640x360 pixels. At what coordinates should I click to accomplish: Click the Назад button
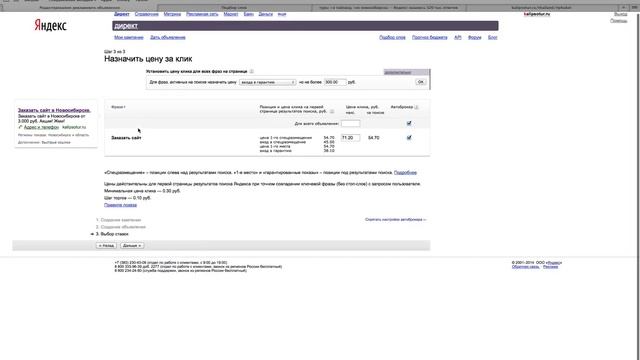[106, 246]
